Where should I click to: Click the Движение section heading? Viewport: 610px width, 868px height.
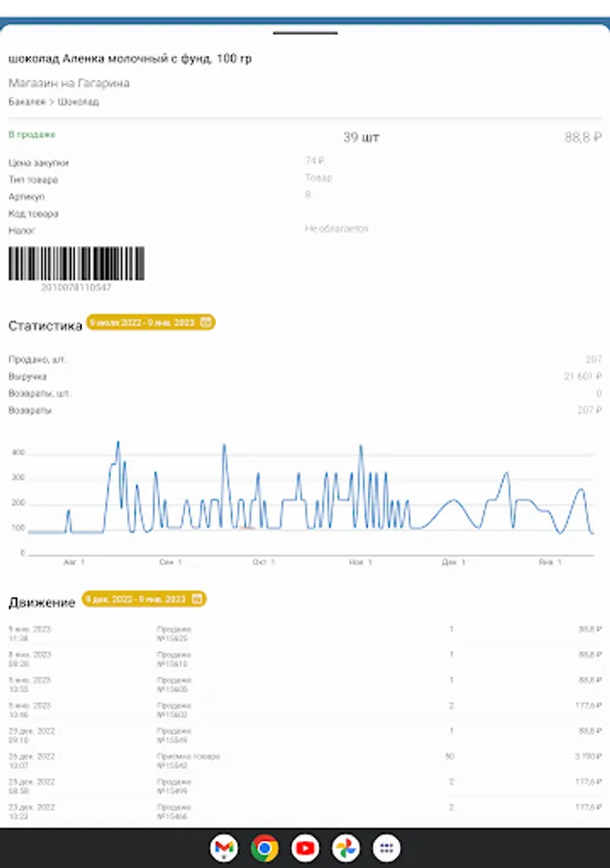click(42, 603)
